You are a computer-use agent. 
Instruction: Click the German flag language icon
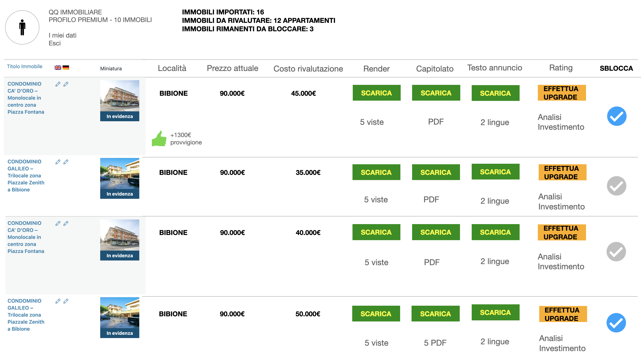66,68
